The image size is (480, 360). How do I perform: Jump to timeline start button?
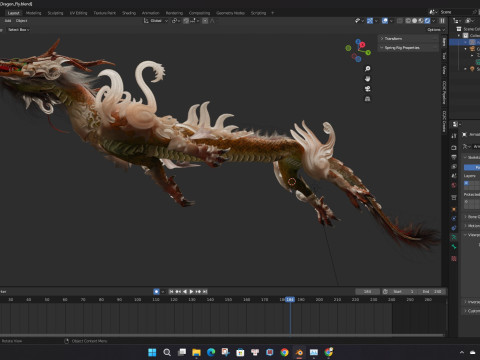pyautogui.click(x=171, y=292)
